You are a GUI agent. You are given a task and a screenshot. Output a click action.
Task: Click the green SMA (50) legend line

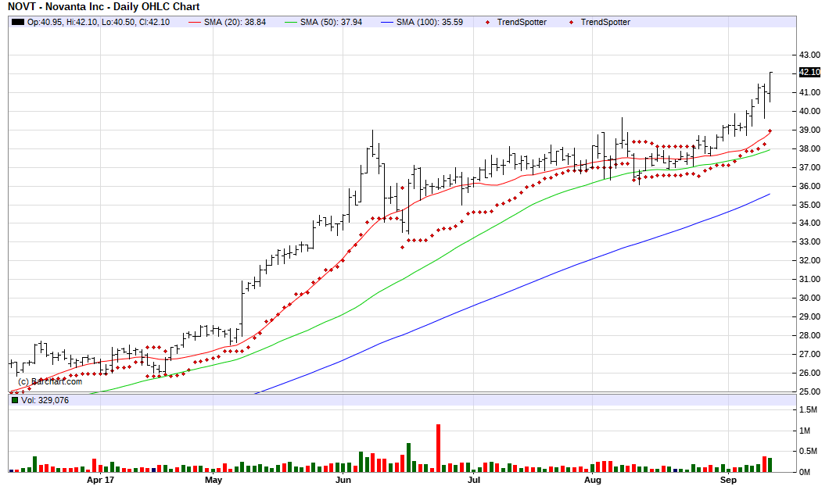pos(291,22)
